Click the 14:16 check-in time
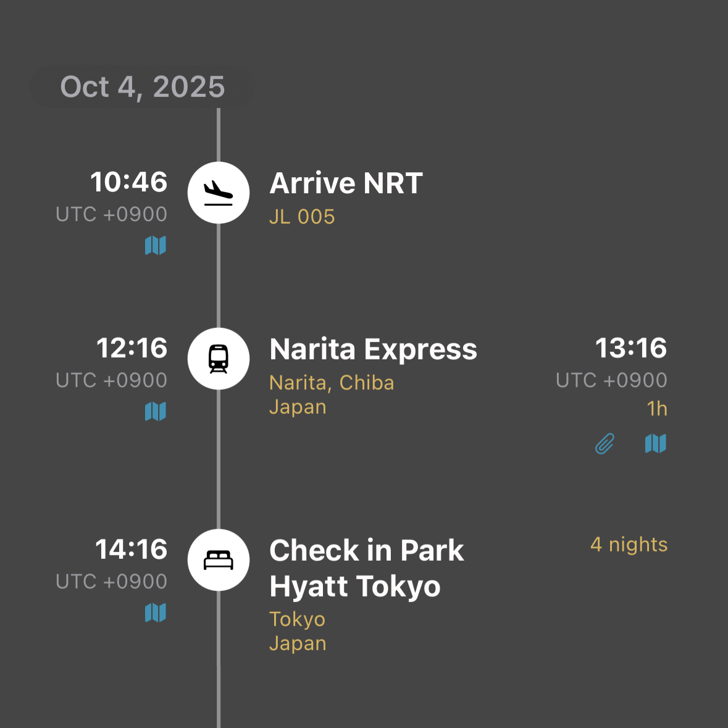Image resolution: width=728 pixels, height=728 pixels. tap(131, 550)
